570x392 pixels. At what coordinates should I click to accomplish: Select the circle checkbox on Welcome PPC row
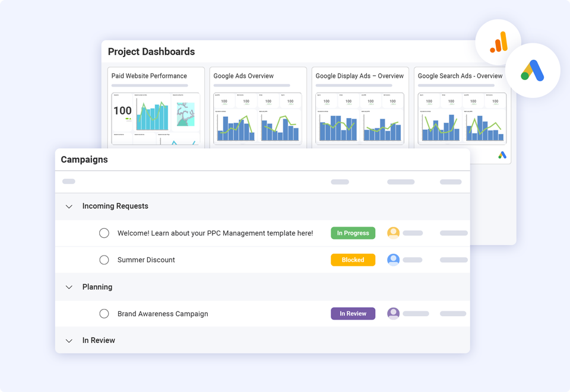[x=104, y=233]
